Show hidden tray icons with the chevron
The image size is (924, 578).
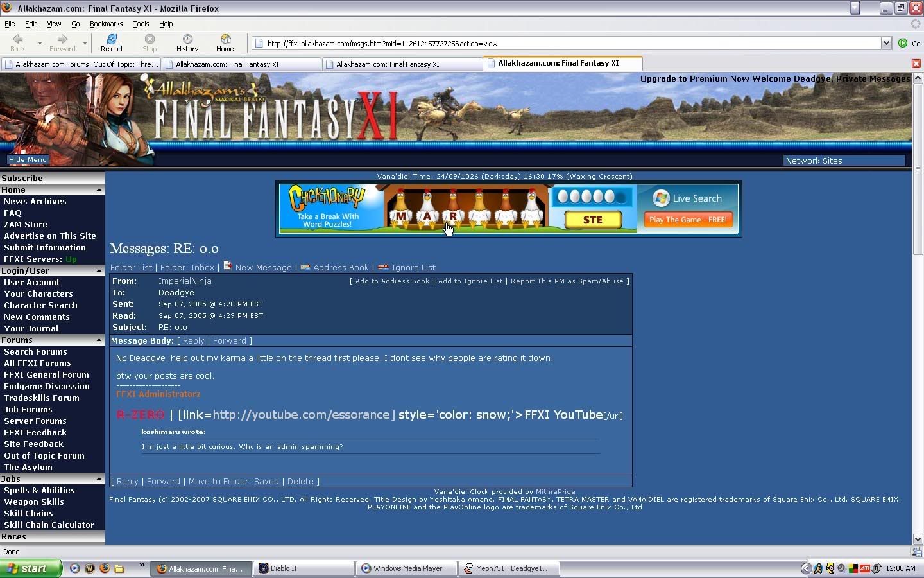[x=806, y=568]
